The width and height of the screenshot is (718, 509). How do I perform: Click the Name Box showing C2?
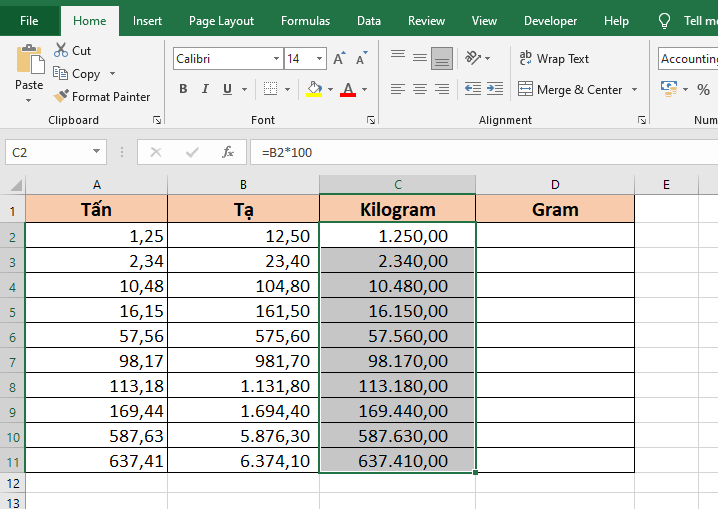(x=47, y=152)
